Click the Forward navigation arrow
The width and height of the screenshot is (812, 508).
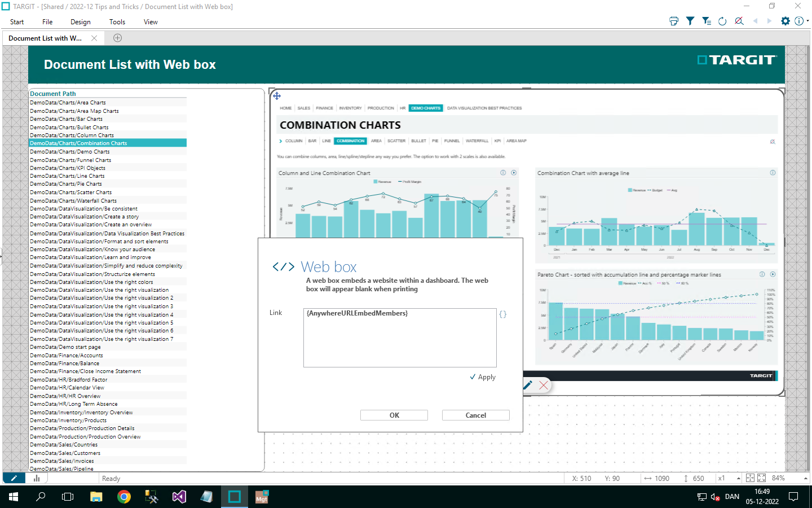[769, 21]
